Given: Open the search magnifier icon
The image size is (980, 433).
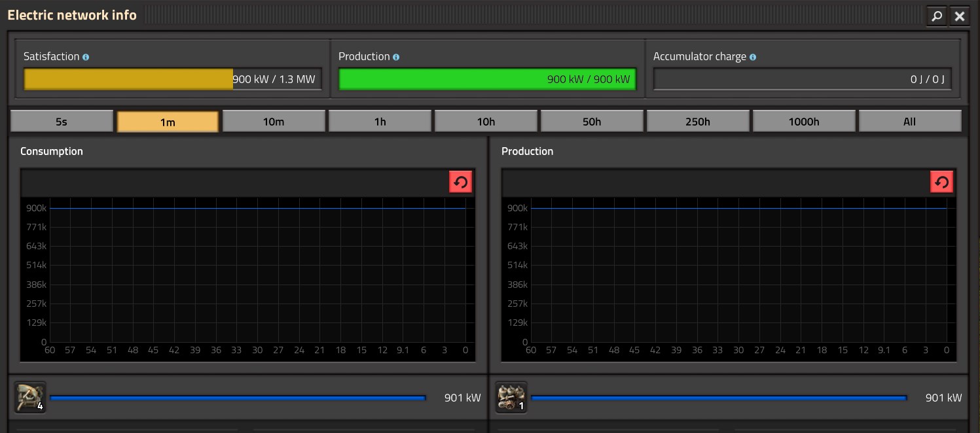Looking at the screenshot, I should [x=937, y=16].
